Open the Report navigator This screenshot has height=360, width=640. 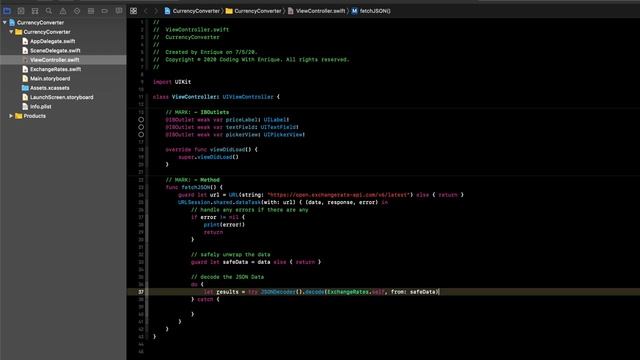[119, 11]
